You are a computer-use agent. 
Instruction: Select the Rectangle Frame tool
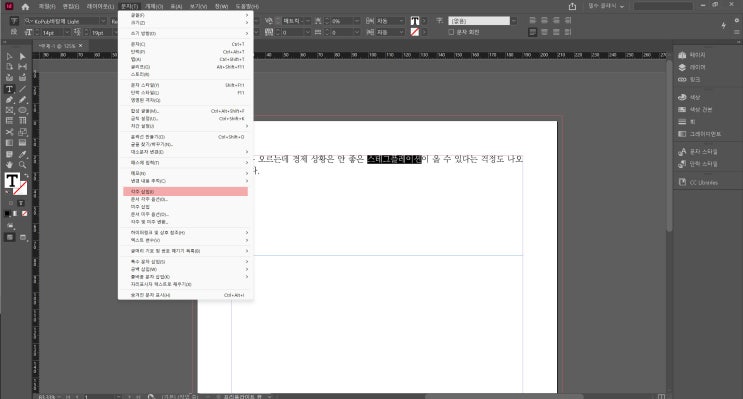(9, 110)
